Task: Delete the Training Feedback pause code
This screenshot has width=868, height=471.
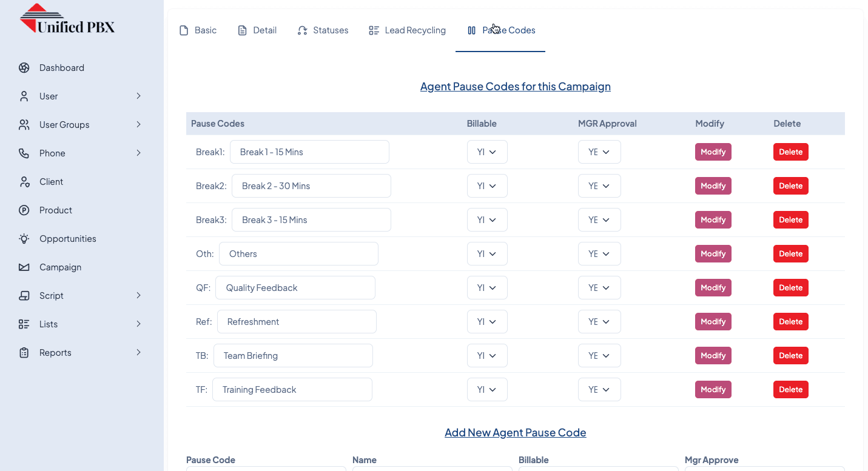Action: tap(790, 390)
